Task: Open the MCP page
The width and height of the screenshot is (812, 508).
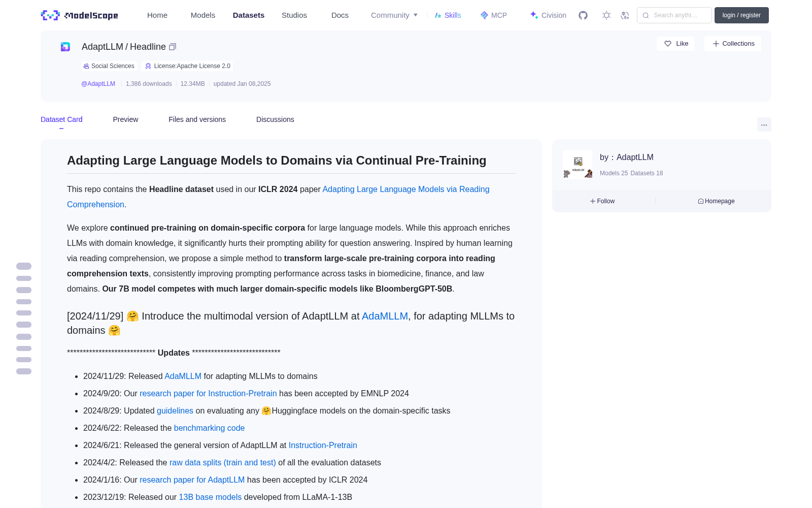Action: point(494,15)
